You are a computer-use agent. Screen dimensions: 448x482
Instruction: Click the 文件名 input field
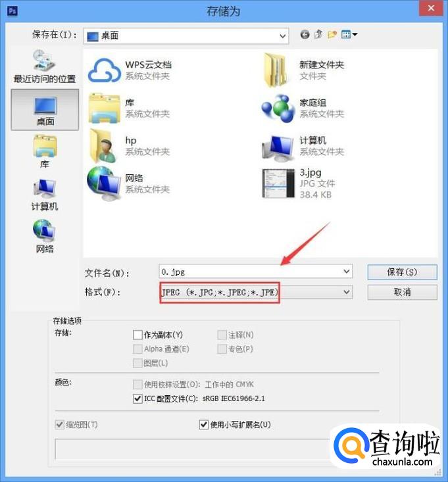tap(250, 272)
